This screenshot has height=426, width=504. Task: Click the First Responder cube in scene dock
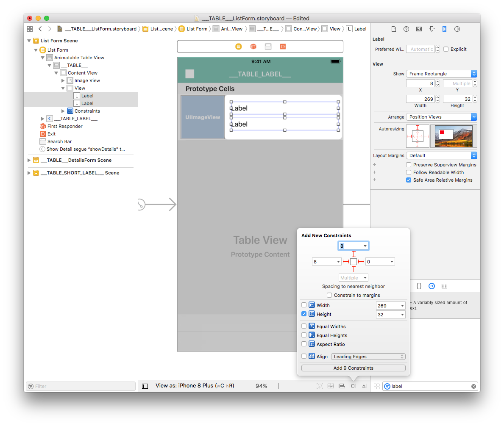253,47
